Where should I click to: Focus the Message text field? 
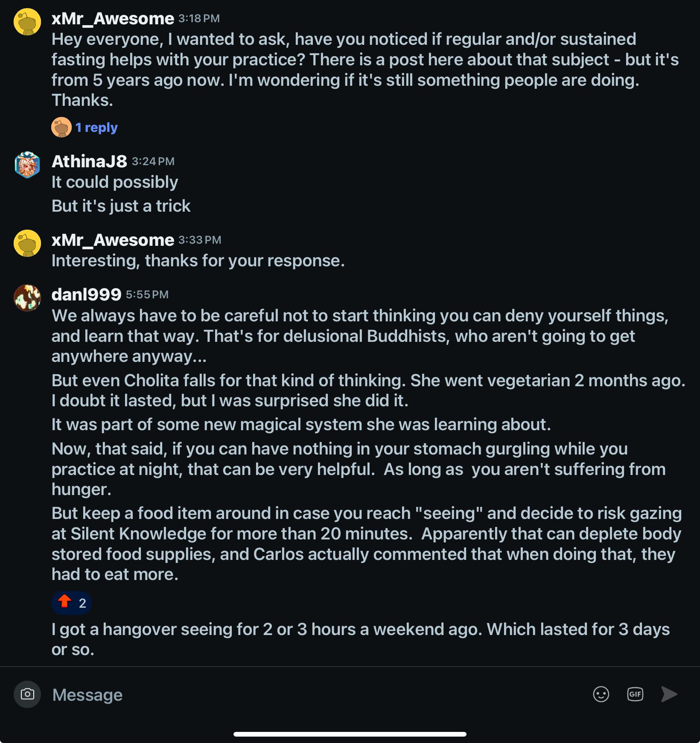click(299, 694)
